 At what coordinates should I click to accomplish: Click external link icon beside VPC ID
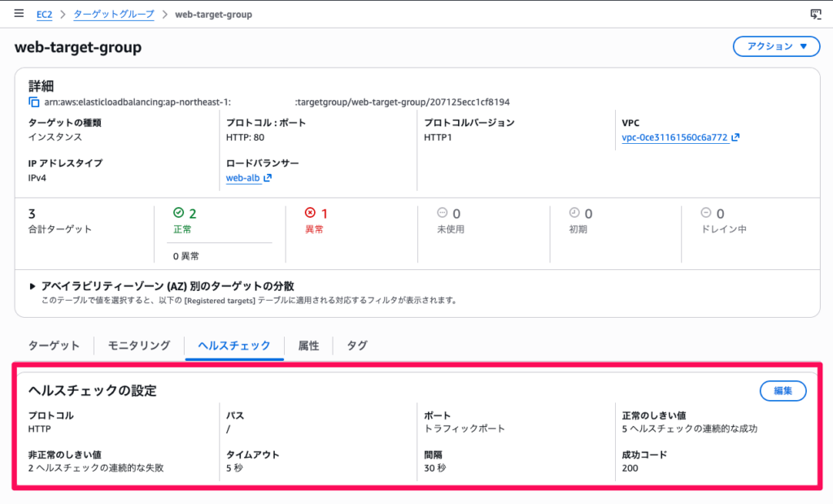click(735, 137)
